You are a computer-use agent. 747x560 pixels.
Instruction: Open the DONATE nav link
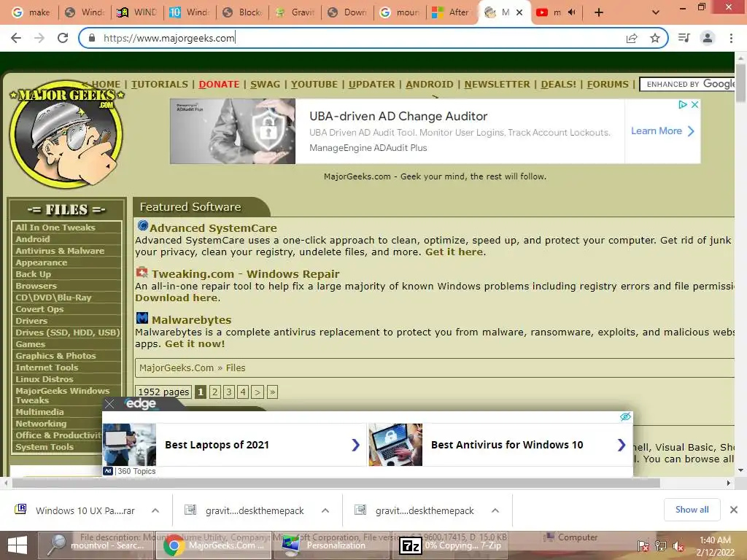click(x=219, y=85)
